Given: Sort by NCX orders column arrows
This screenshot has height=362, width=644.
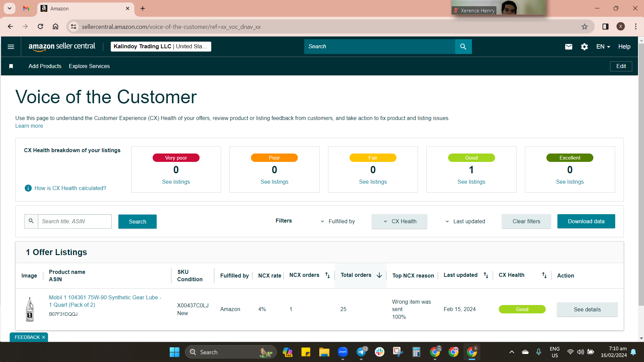Looking at the screenshot, I should 327,275.
